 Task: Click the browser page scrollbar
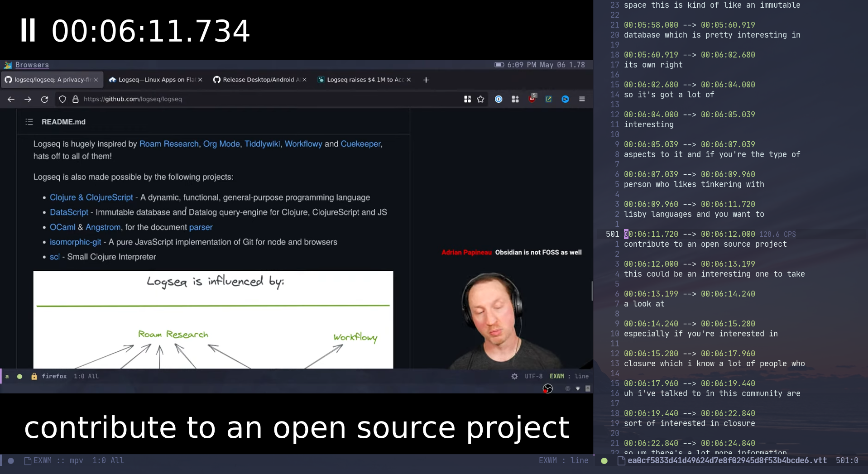pos(591,291)
